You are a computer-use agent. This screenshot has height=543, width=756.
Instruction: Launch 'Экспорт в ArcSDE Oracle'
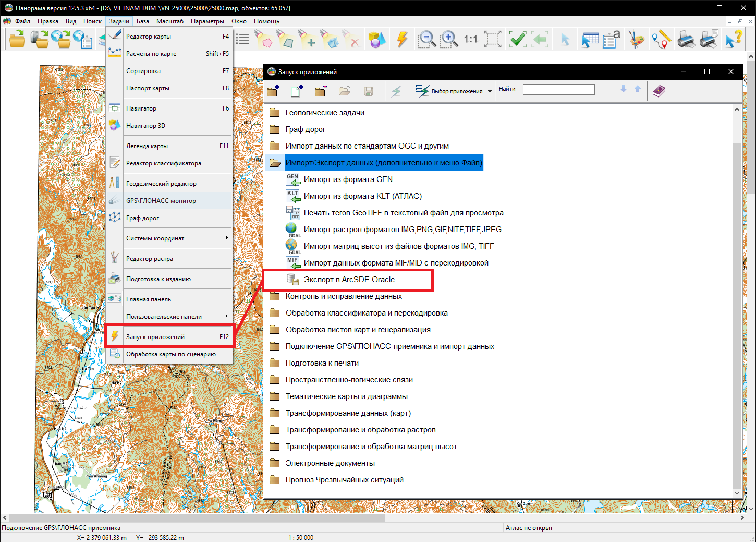coord(349,280)
